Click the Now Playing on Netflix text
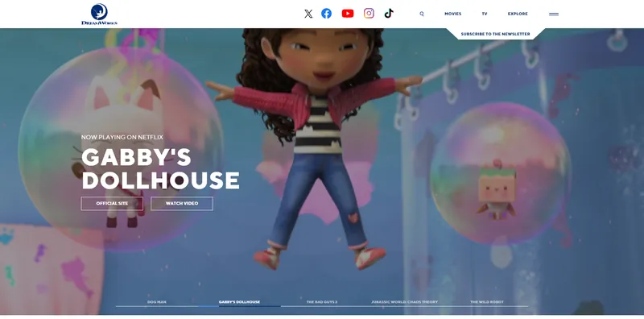644x319 pixels. click(122, 137)
